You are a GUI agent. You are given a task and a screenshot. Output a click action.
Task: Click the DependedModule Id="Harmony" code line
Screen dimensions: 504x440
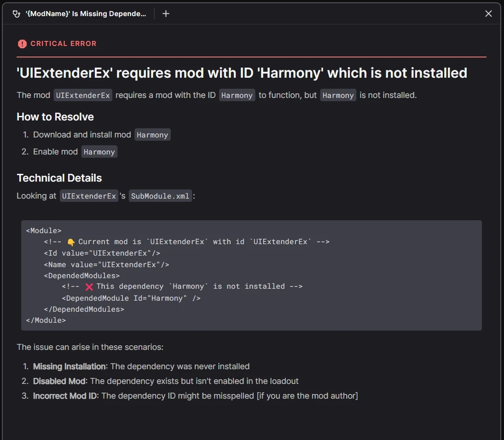click(131, 298)
